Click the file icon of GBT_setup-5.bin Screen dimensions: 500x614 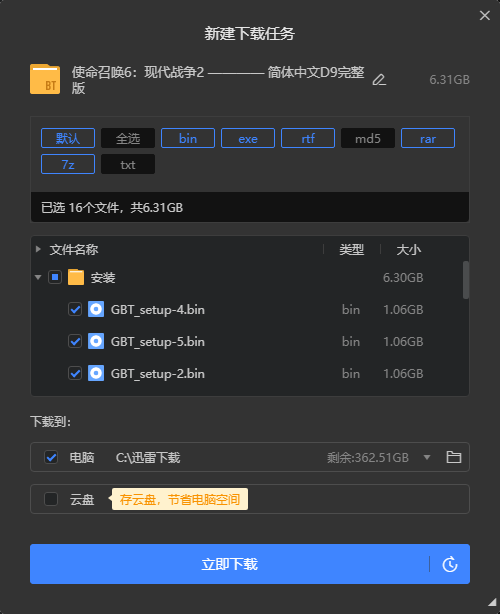[96, 341]
